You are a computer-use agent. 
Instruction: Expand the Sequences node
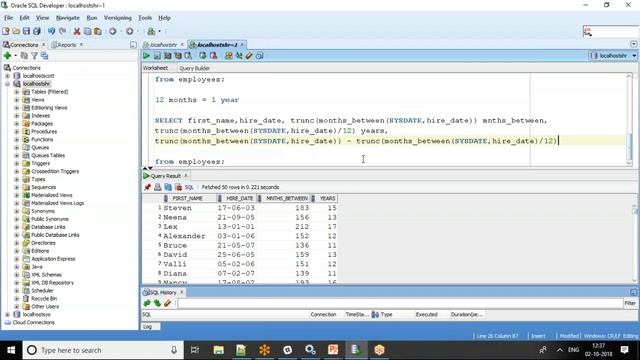pos(17,187)
